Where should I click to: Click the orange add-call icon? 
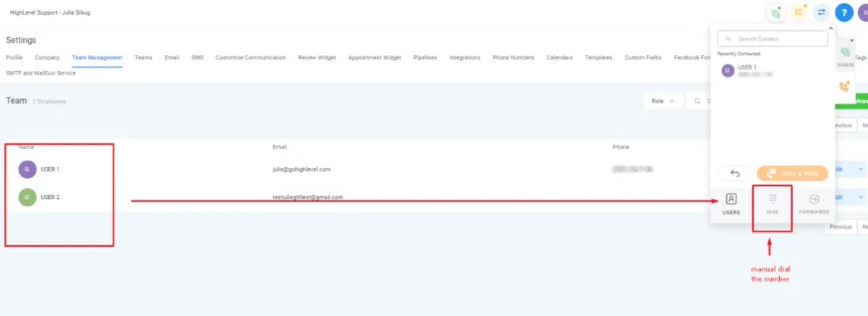844,86
